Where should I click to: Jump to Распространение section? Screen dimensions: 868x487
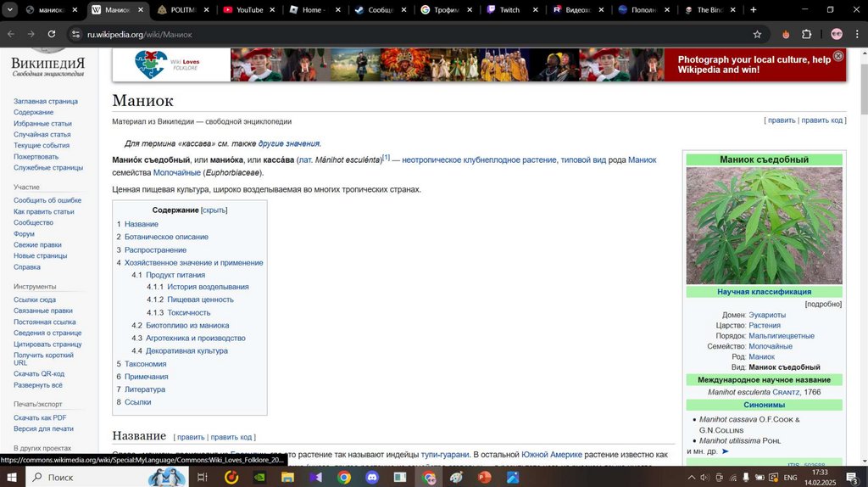155,250
